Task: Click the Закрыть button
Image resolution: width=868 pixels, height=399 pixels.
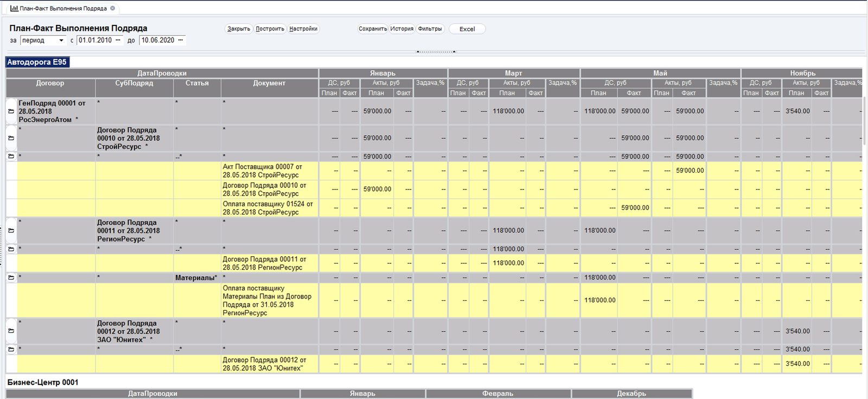Action: (239, 29)
